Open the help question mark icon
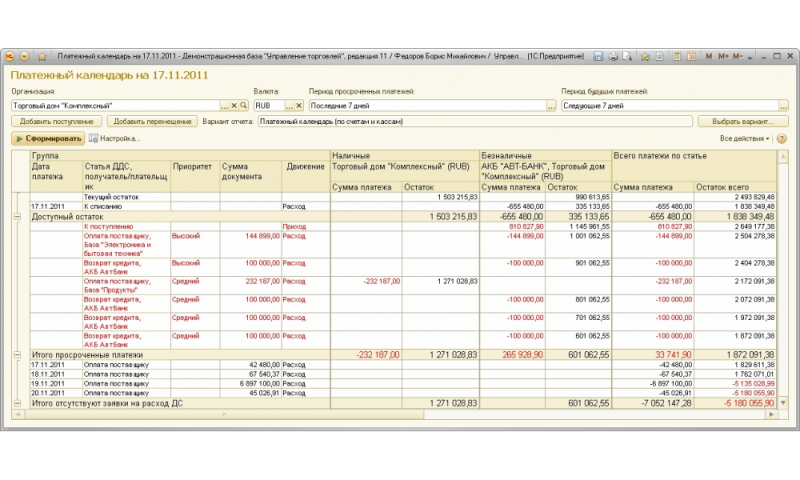The height and width of the screenshot is (480, 800). click(x=782, y=139)
